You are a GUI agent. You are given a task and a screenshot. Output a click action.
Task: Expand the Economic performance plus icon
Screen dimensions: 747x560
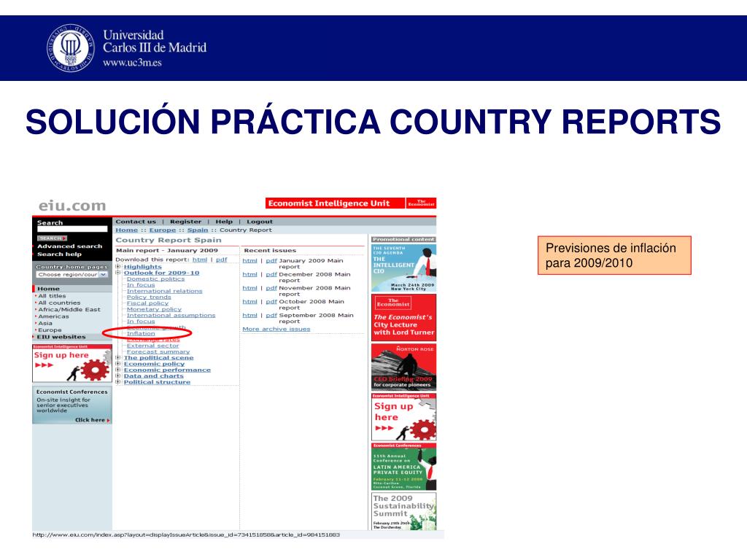click(x=117, y=370)
